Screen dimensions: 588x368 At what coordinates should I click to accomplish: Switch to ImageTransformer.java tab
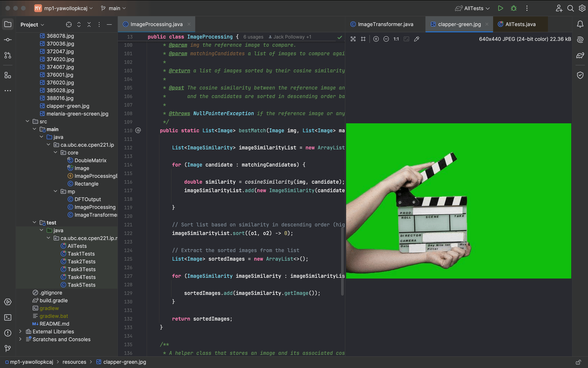pyautogui.click(x=386, y=24)
